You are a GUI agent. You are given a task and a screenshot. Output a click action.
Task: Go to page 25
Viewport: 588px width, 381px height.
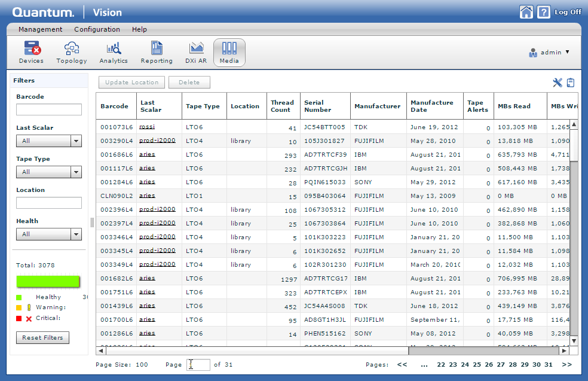(x=477, y=364)
